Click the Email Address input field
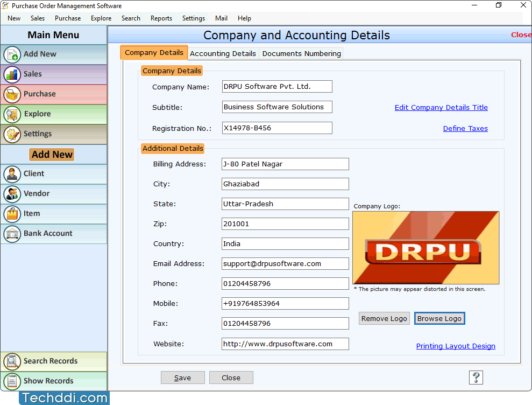This screenshot has width=532, height=405. [285, 264]
